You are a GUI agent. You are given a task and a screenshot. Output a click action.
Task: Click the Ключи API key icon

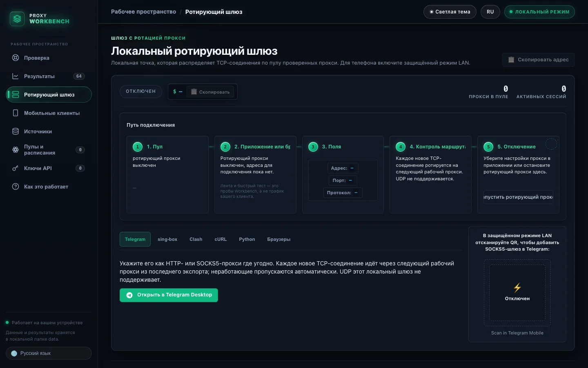(16, 168)
